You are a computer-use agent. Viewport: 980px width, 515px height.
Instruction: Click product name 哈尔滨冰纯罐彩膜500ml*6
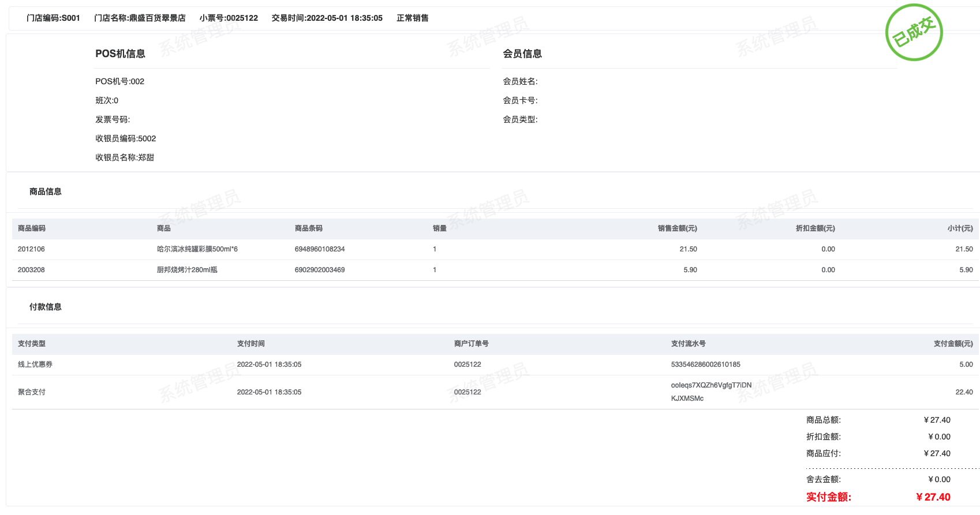[x=197, y=249]
